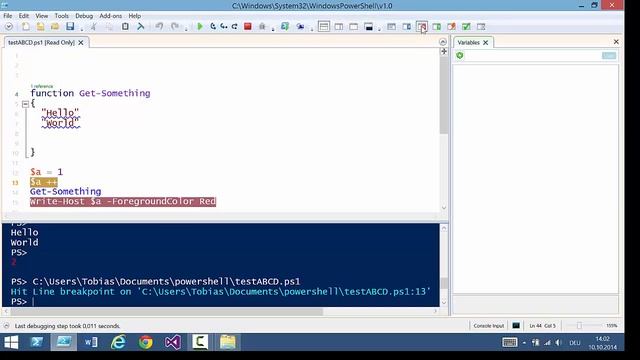
Task: Click the black console icon in the status bar
Action: (516, 326)
